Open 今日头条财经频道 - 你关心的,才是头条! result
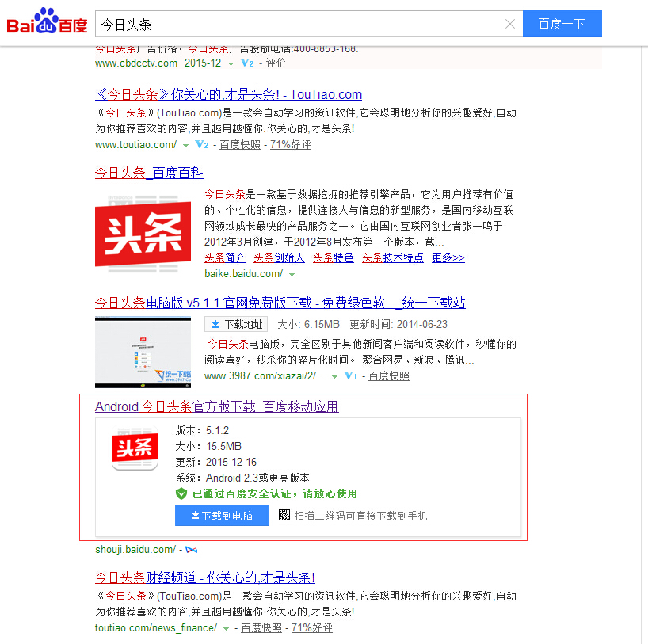 [205, 577]
